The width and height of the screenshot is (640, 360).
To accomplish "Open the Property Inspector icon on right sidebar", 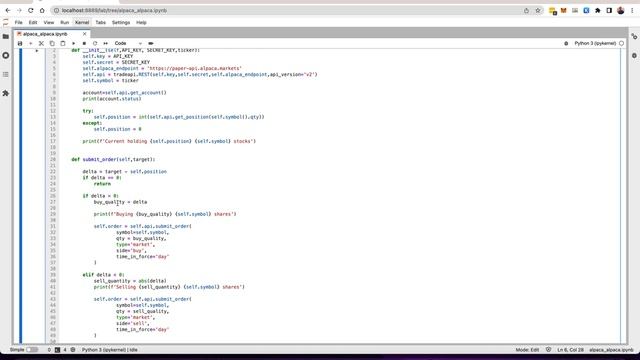I will 634,36.
